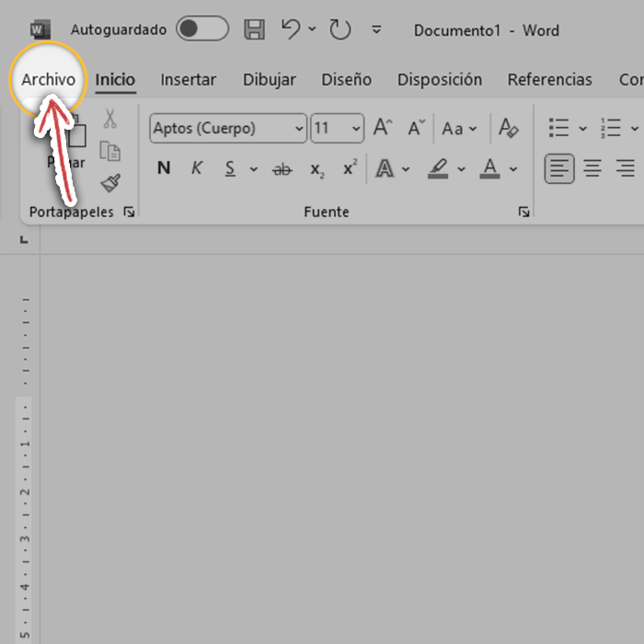Screen dimensions: 644x644
Task: Switch to the Insertar tab
Action: (188, 80)
